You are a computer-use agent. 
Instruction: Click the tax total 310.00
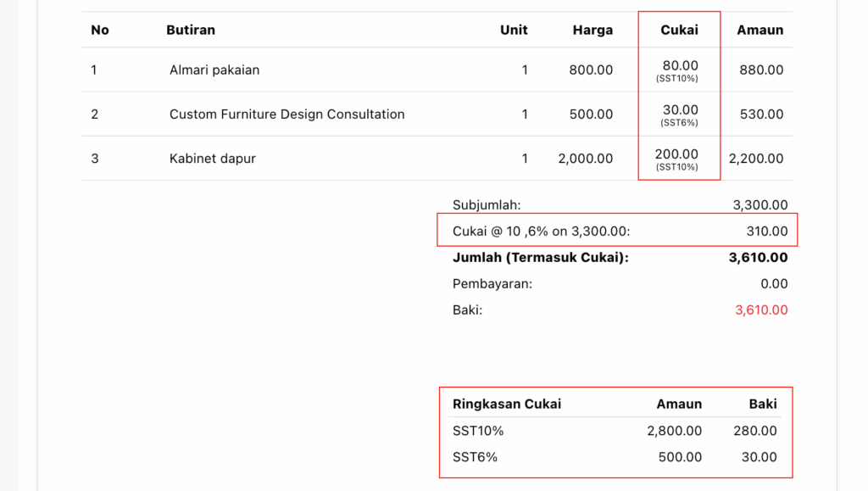click(x=766, y=231)
